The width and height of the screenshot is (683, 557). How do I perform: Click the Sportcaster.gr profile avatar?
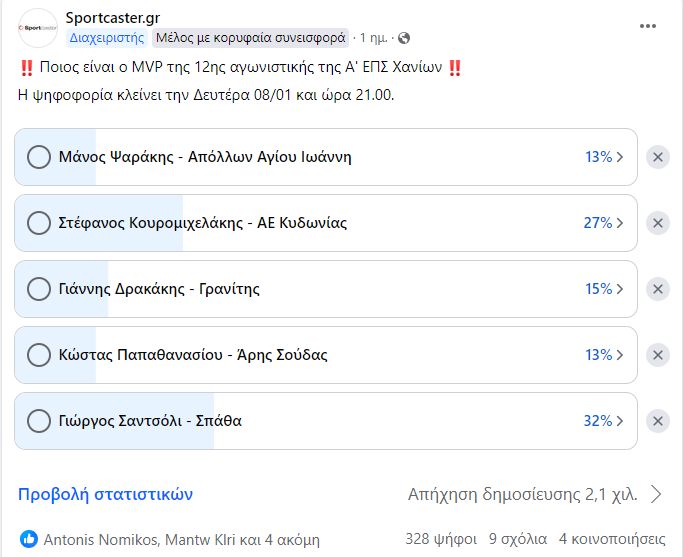[38, 28]
